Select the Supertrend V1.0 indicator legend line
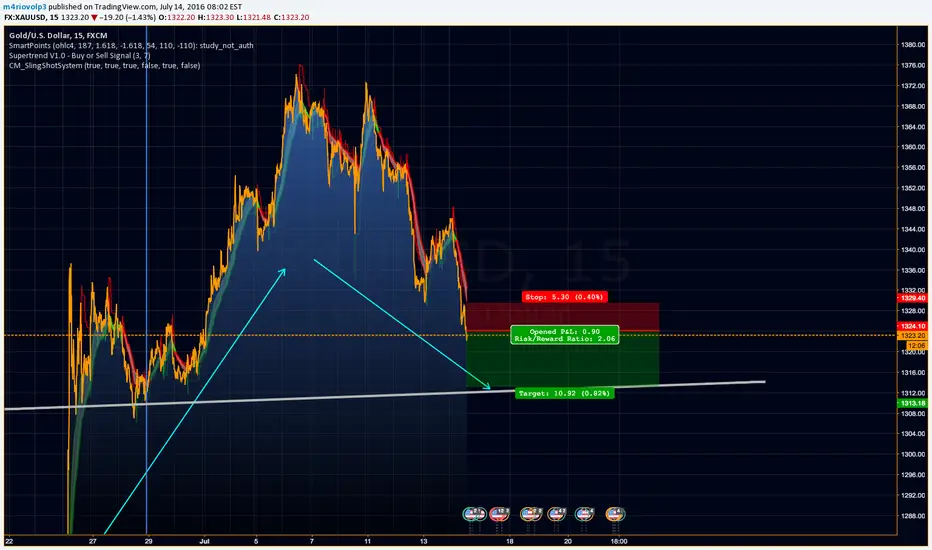The height and width of the screenshot is (550, 932). point(80,55)
